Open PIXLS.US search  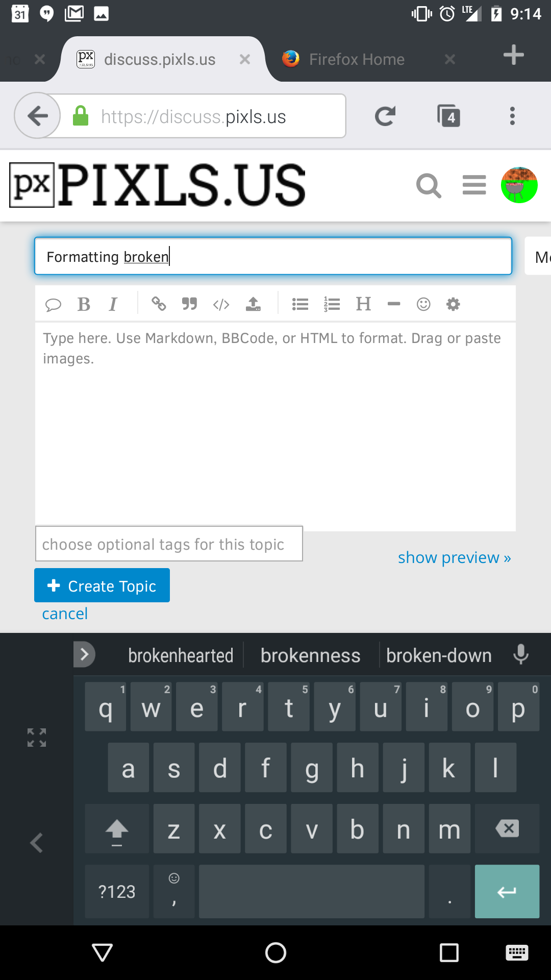(429, 185)
